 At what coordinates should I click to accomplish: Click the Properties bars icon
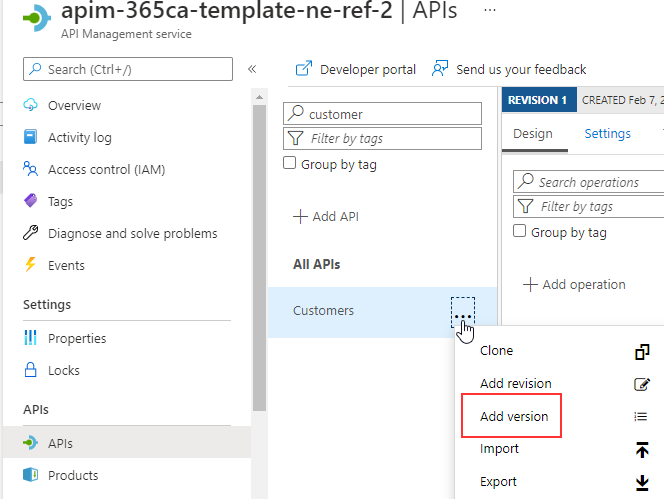(30, 338)
